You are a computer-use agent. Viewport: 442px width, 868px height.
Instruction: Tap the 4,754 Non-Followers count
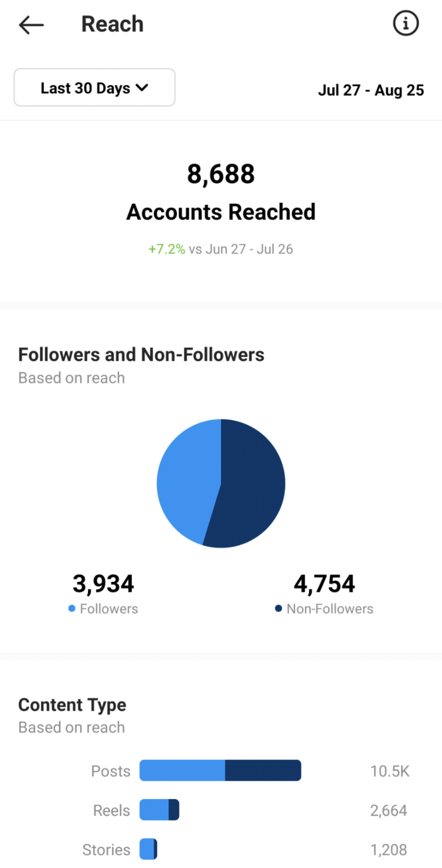[x=324, y=583]
